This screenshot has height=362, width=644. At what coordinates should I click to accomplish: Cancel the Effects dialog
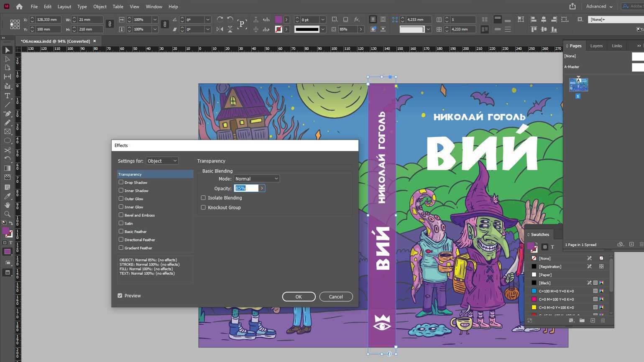click(336, 296)
